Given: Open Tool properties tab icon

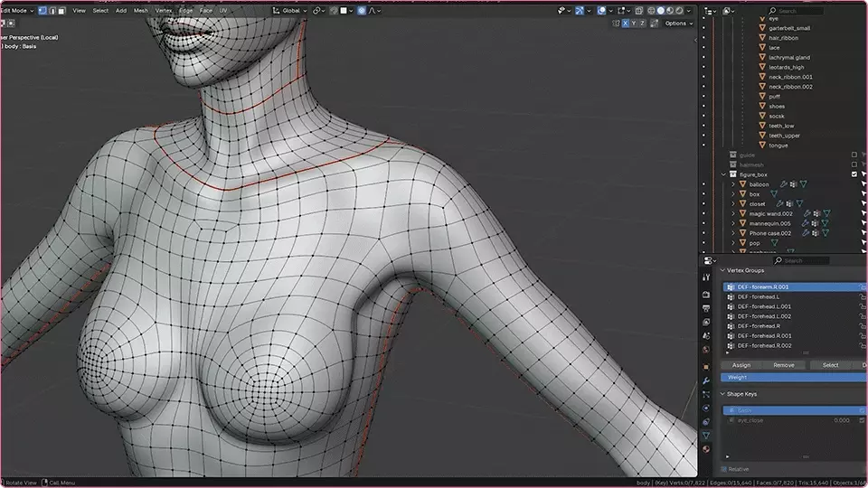Looking at the screenshot, I should 706,277.
